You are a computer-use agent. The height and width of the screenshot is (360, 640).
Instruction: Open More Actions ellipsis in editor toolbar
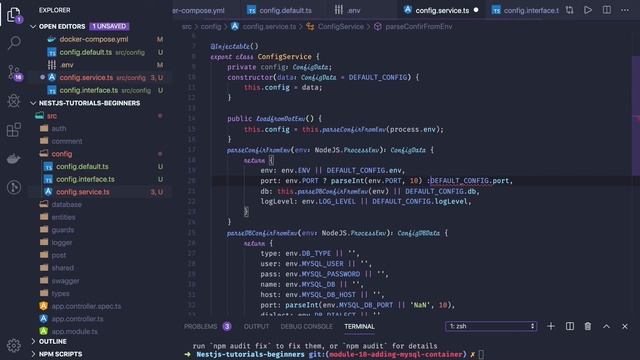[625, 10]
